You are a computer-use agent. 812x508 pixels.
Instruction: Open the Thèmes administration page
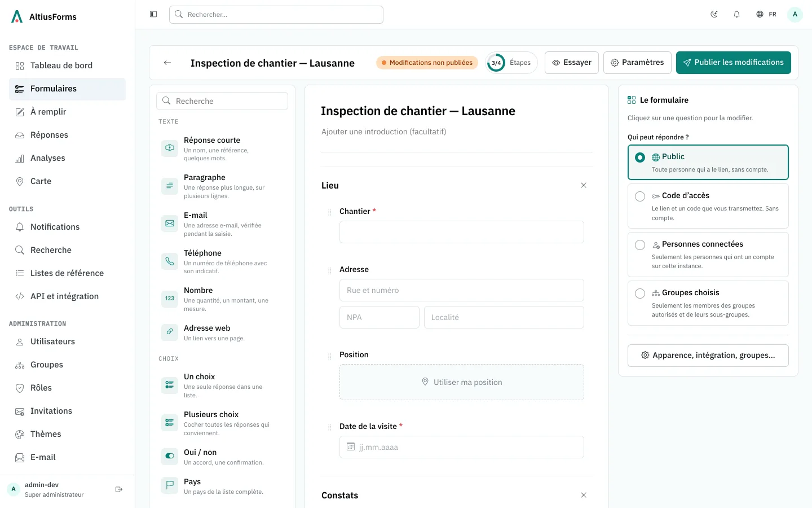click(x=67, y=434)
